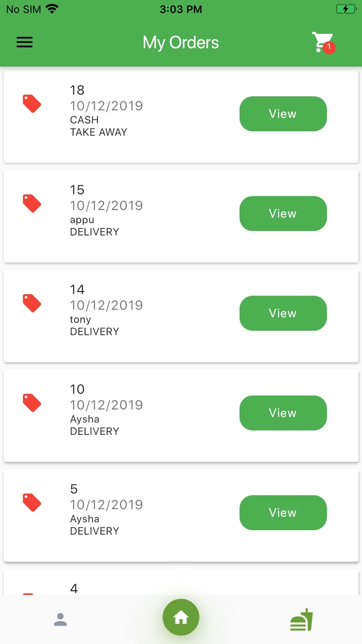Screen dimensions: 362x644
Task: Tap the red tag icon for order 5
Action: click(32, 503)
